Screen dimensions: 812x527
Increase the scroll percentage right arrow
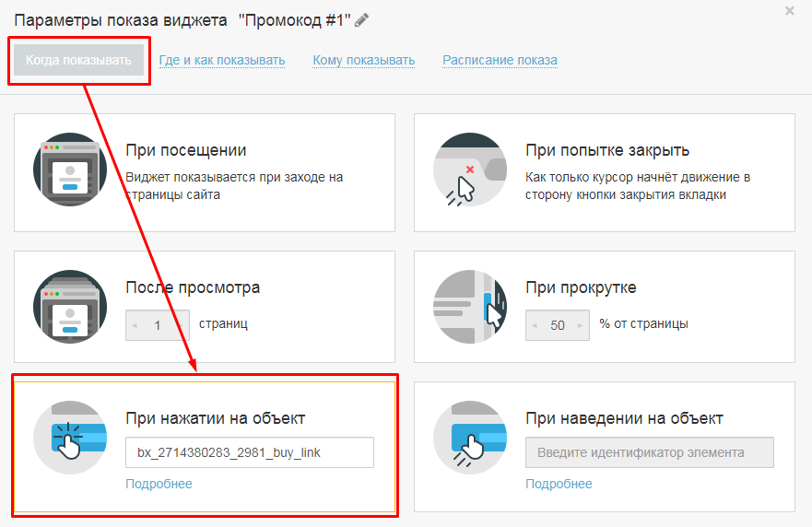click(581, 325)
